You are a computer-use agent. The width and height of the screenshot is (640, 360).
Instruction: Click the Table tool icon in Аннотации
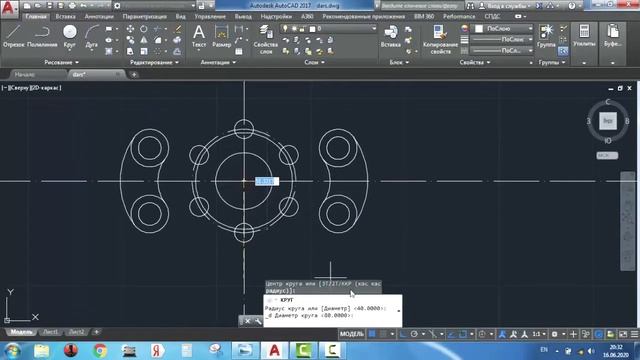(239, 51)
